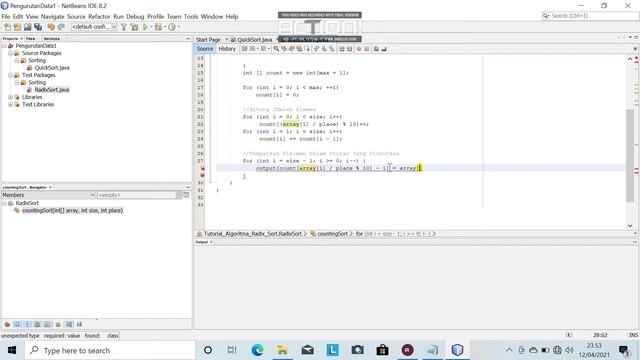This screenshot has width=640, height=360.
Task: Open Microsoft Edge from taskbar
Action: coord(258,350)
